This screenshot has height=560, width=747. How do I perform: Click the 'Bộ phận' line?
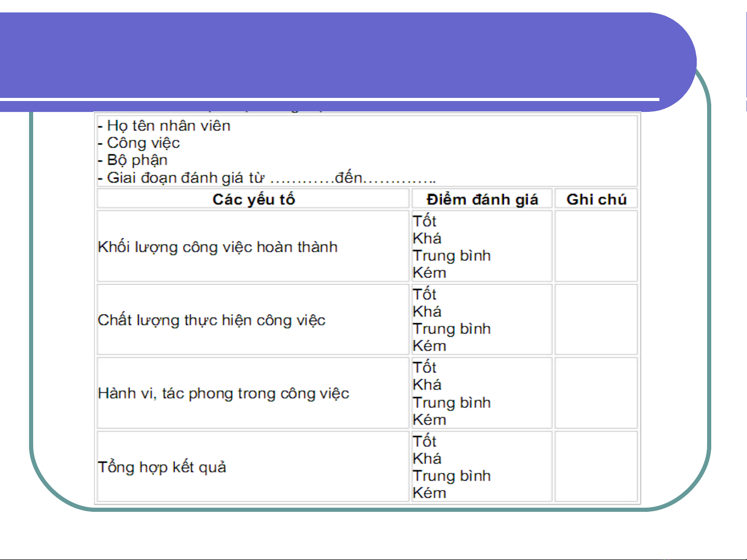click(133, 160)
